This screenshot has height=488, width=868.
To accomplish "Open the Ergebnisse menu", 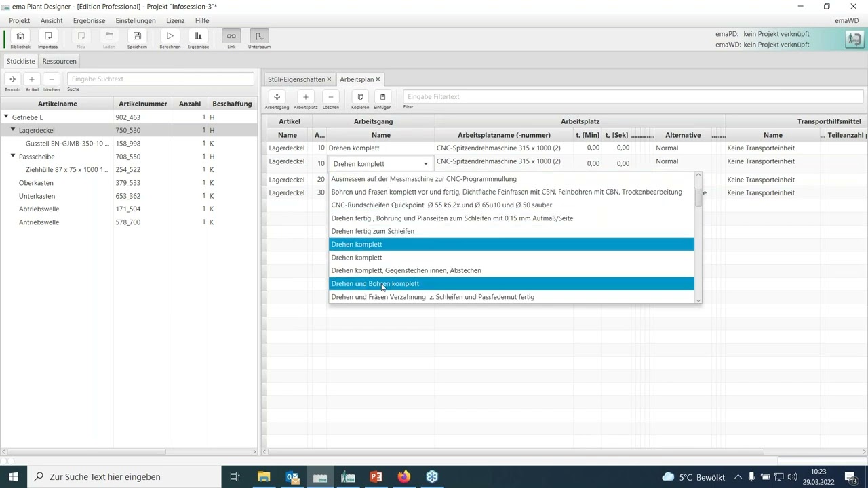I will [x=89, y=20].
